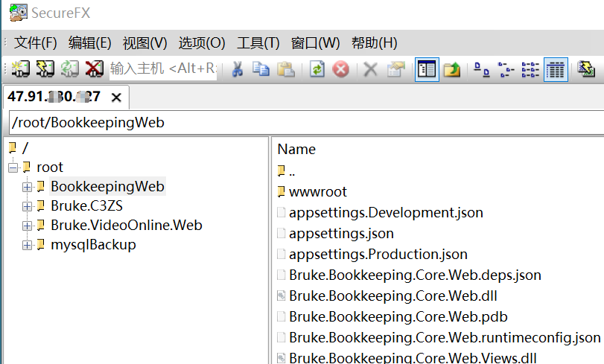604x364 pixels.
Task: Switch to details view icon
Action: coord(556,70)
